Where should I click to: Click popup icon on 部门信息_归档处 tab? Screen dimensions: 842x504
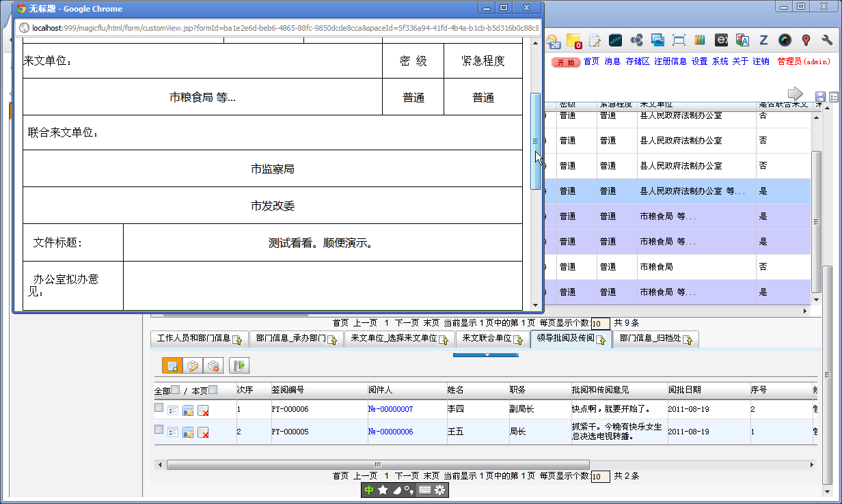[688, 339]
